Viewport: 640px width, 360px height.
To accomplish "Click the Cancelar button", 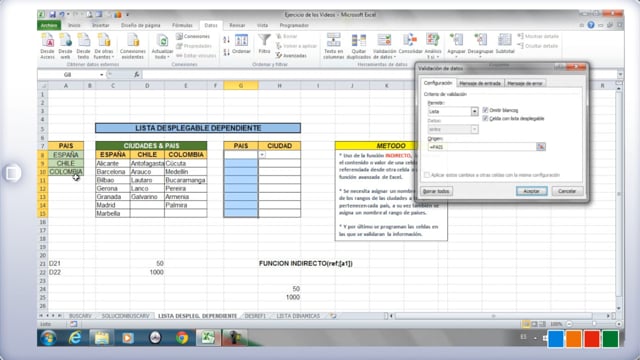I will [x=567, y=191].
